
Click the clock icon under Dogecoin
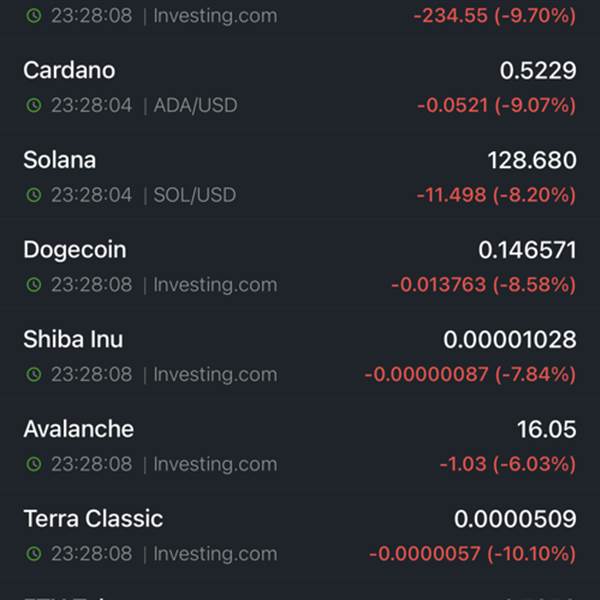pyautogui.click(x=34, y=284)
